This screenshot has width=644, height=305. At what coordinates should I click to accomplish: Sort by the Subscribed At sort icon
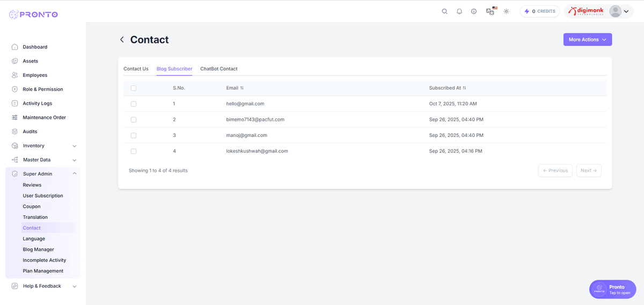464,88
